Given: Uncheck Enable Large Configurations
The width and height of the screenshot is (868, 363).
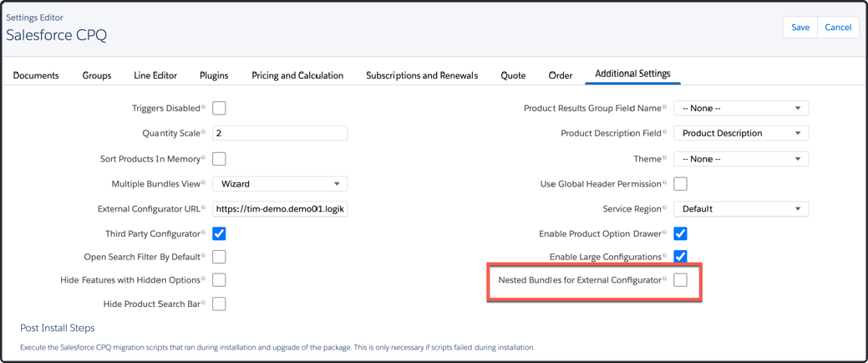Looking at the screenshot, I should tap(680, 257).
